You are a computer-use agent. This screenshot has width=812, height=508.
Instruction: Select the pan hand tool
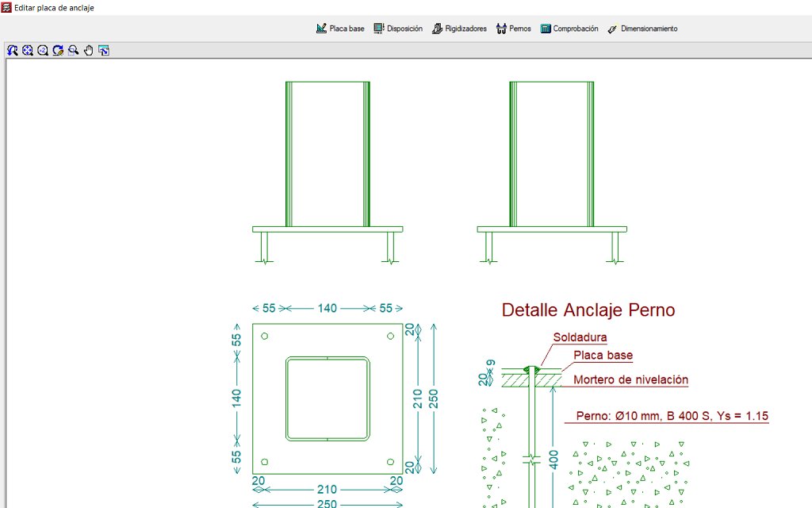point(89,50)
